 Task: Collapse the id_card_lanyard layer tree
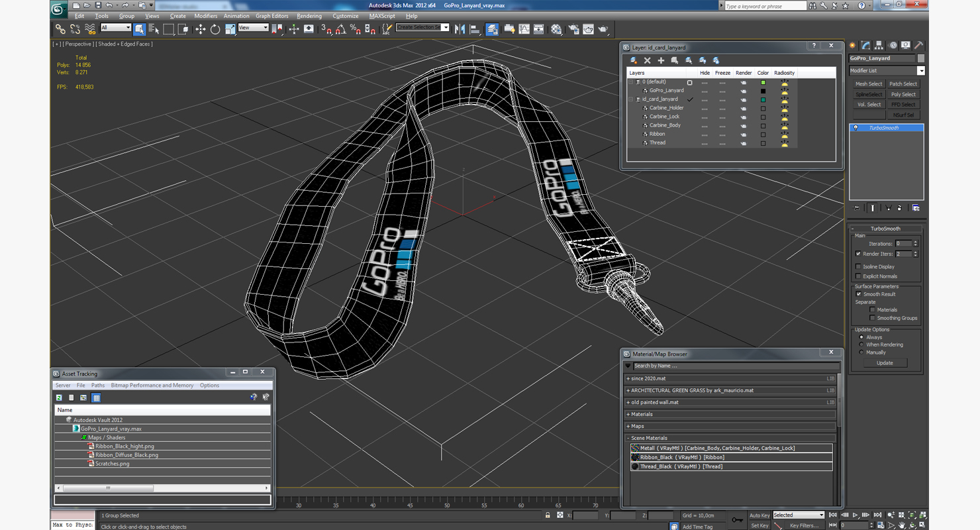click(x=630, y=99)
